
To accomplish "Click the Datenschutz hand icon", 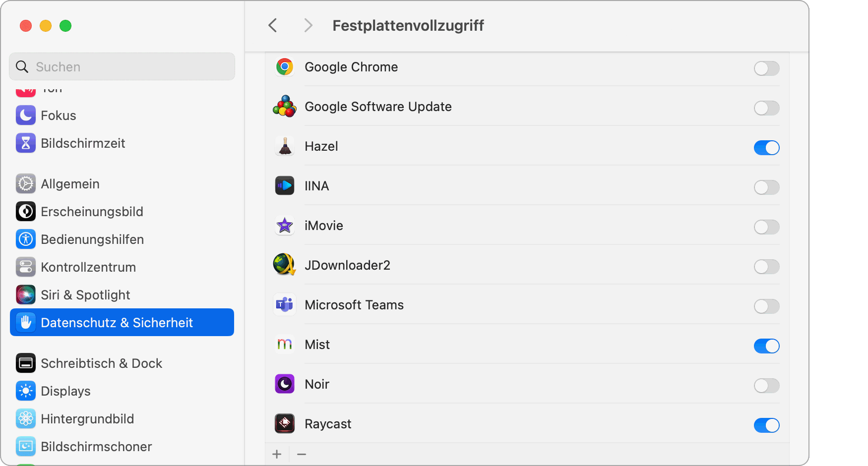I will [26, 323].
